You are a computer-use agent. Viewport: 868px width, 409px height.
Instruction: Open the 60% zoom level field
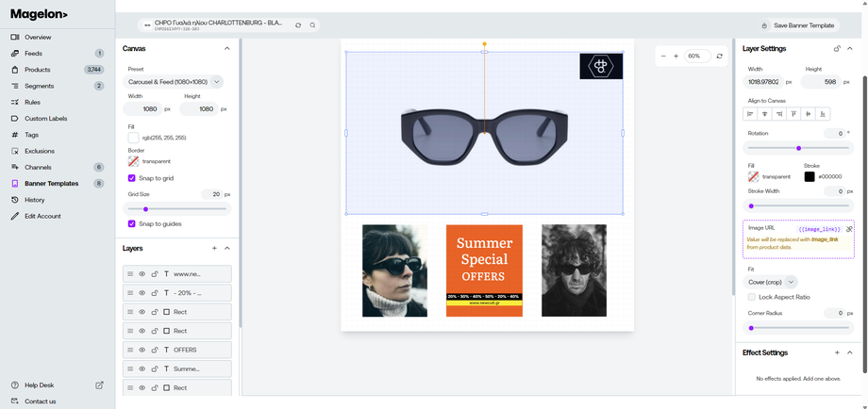coord(697,56)
